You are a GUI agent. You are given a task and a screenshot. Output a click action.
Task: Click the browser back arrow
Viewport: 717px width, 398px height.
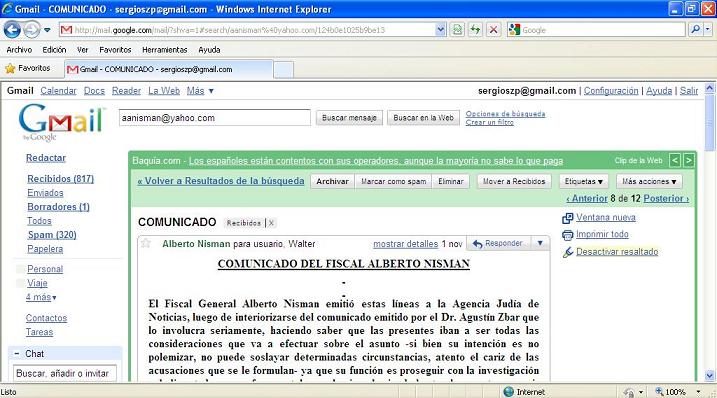click(12, 30)
